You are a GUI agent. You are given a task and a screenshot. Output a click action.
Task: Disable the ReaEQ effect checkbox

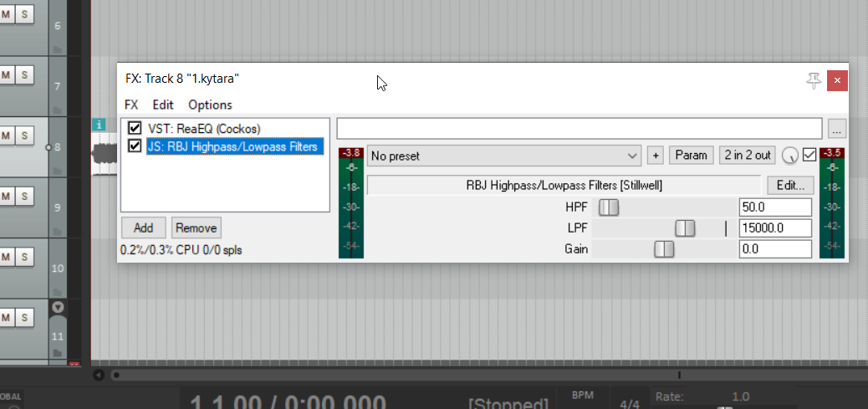[x=135, y=129]
